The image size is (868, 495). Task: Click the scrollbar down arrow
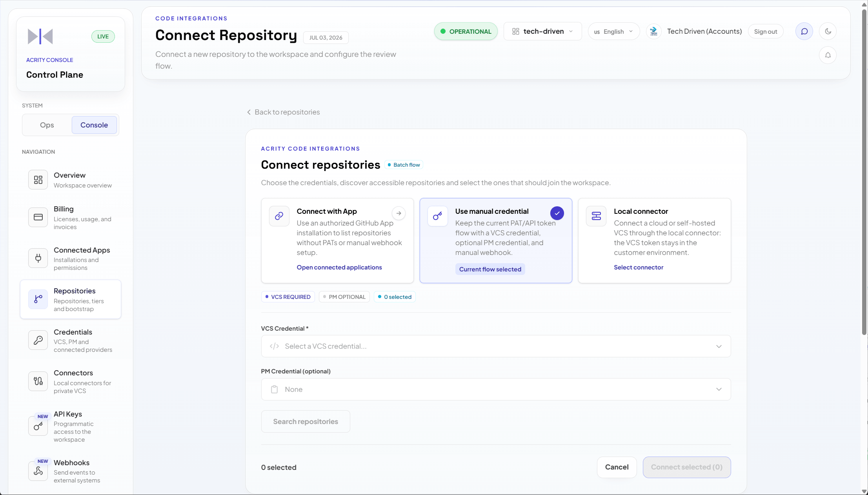864,491
